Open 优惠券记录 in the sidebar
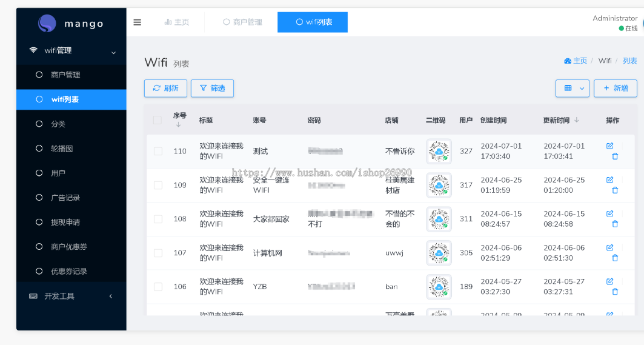Screen dimensions: 644x345 [x=71, y=272]
